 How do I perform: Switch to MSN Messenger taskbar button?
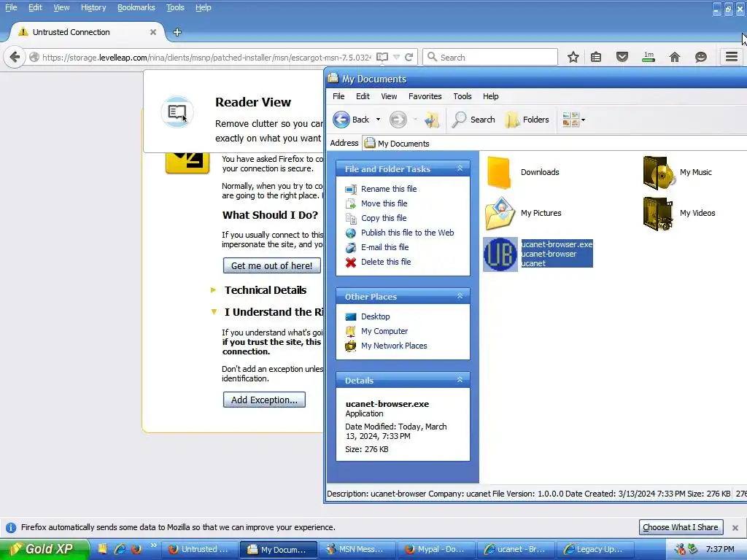click(356, 550)
